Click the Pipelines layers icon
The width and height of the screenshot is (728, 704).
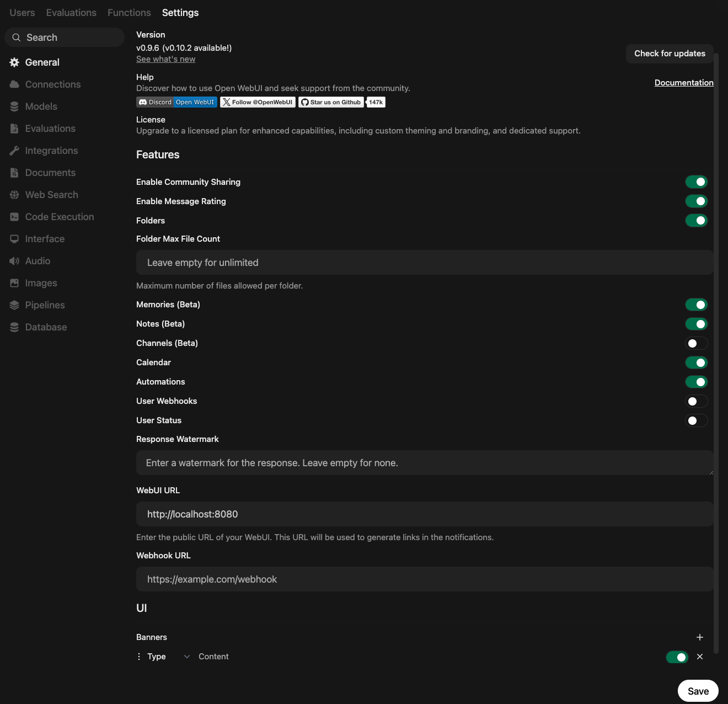14,305
